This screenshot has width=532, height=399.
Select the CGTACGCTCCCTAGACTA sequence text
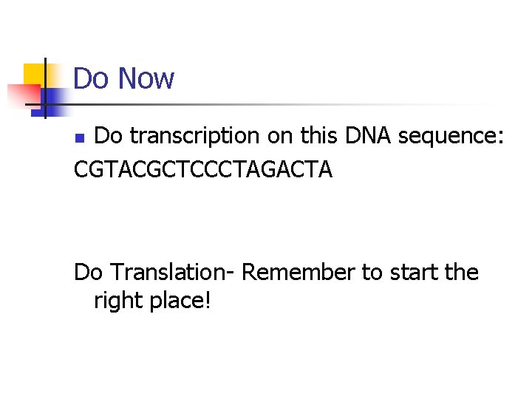click(203, 170)
